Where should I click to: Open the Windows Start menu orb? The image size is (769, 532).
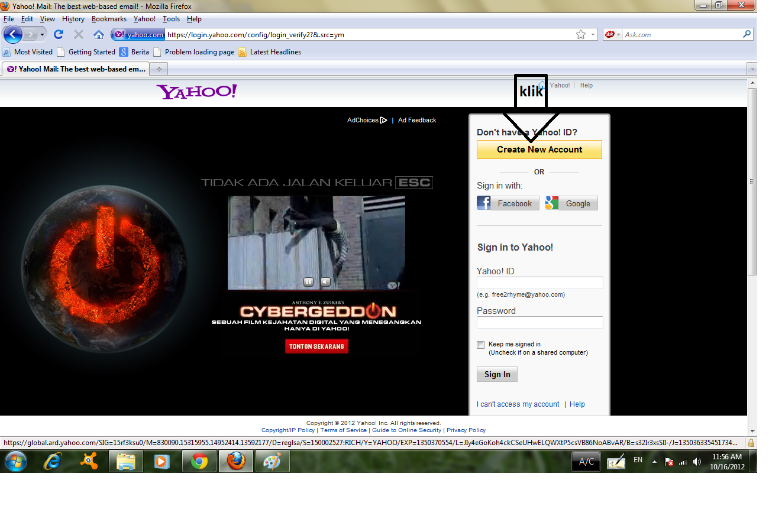[x=15, y=461]
